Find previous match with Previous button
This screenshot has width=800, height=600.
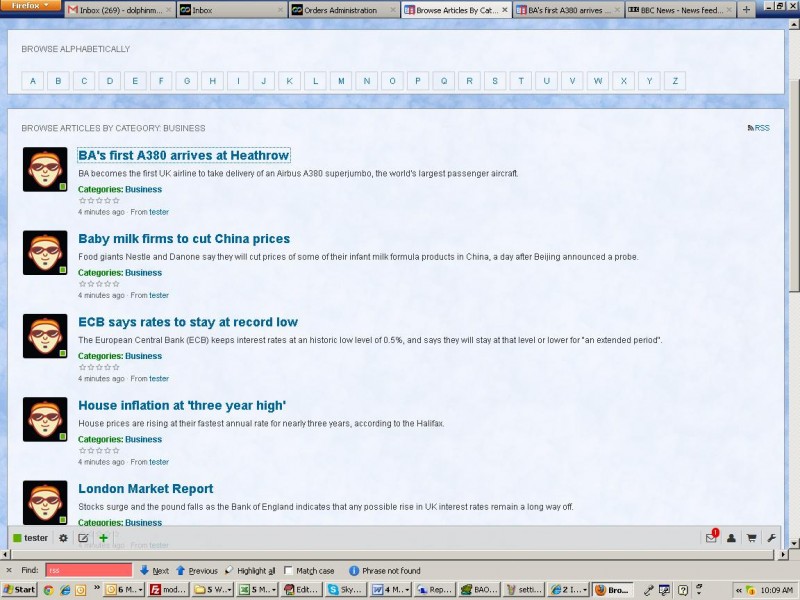(x=197, y=570)
